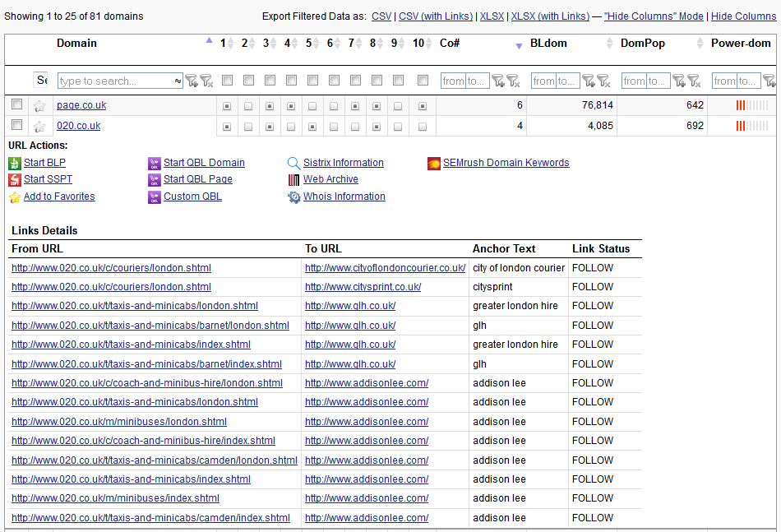Sort by Co# using its descending arrow

pos(519,46)
